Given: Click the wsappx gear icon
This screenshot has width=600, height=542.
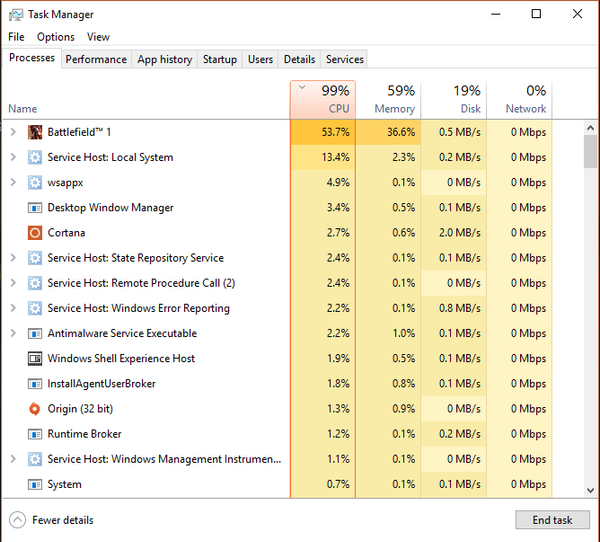Looking at the screenshot, I should [x=35, y=183].
